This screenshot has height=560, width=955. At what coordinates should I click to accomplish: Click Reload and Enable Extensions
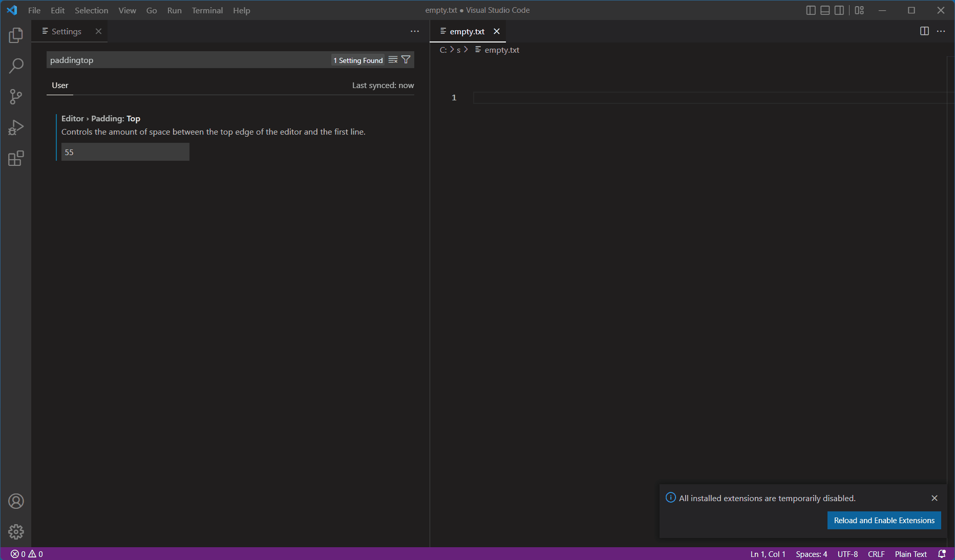tap(884, 520)
